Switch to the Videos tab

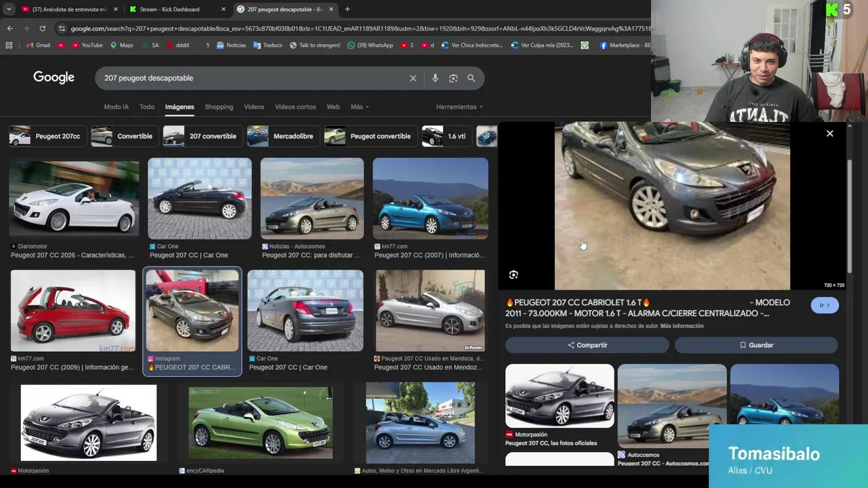[254, 107]
